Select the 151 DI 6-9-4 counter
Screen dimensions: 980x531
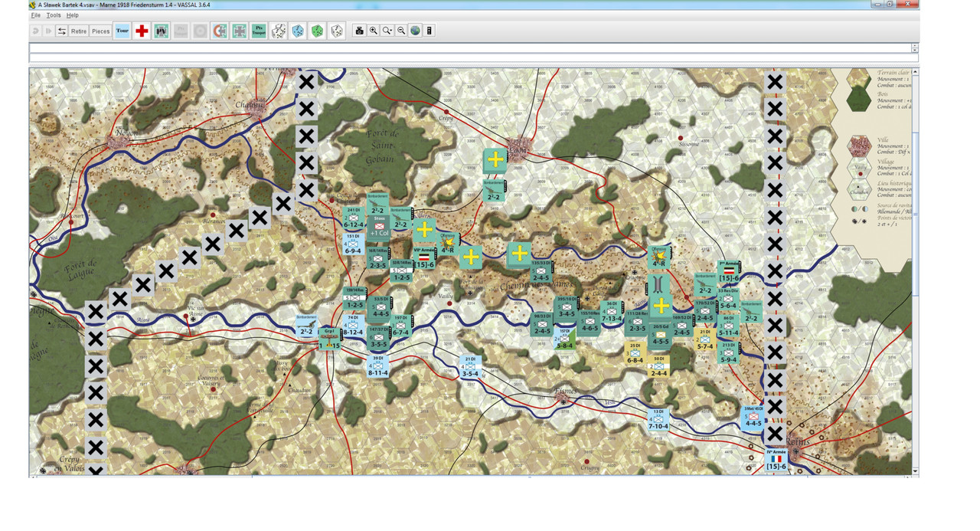(353, 245)
